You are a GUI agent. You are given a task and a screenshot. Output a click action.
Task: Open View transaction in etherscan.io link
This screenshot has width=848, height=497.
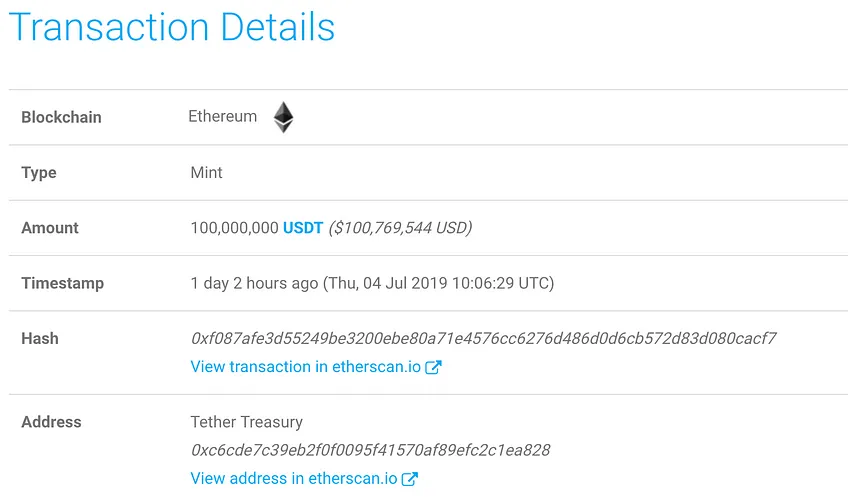tap(306, 367)
